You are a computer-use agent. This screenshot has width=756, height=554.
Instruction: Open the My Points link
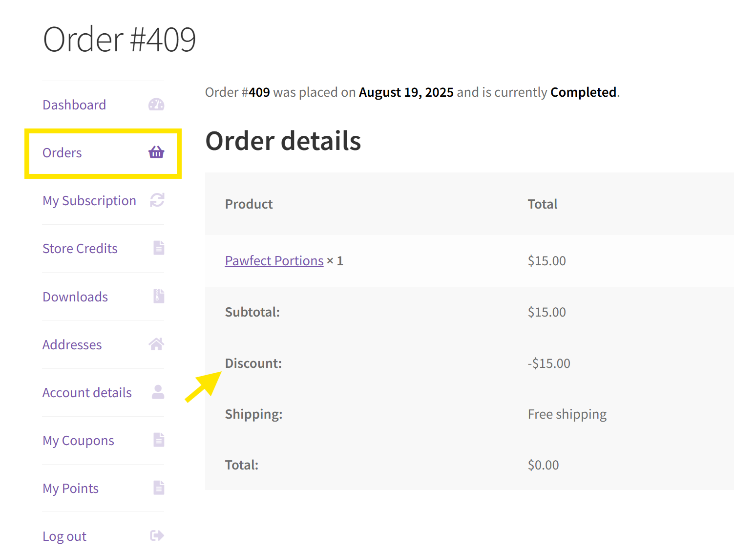click(x=71, y=489)
